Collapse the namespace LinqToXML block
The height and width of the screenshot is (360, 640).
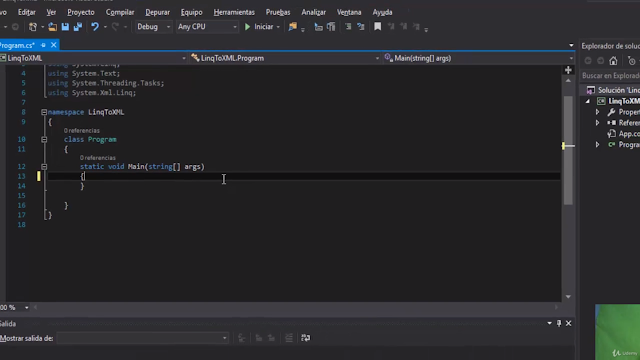coord(44,112)
